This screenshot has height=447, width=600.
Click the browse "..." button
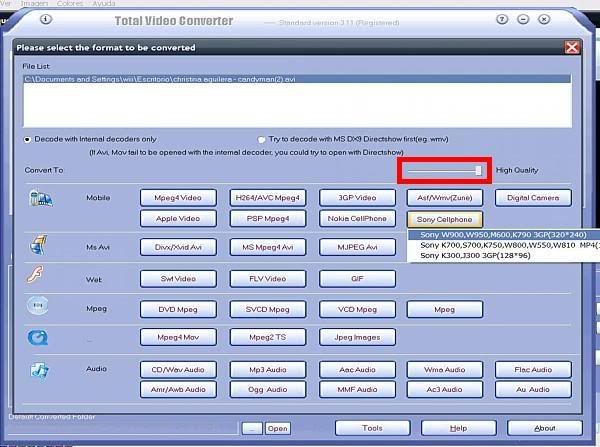252,428
